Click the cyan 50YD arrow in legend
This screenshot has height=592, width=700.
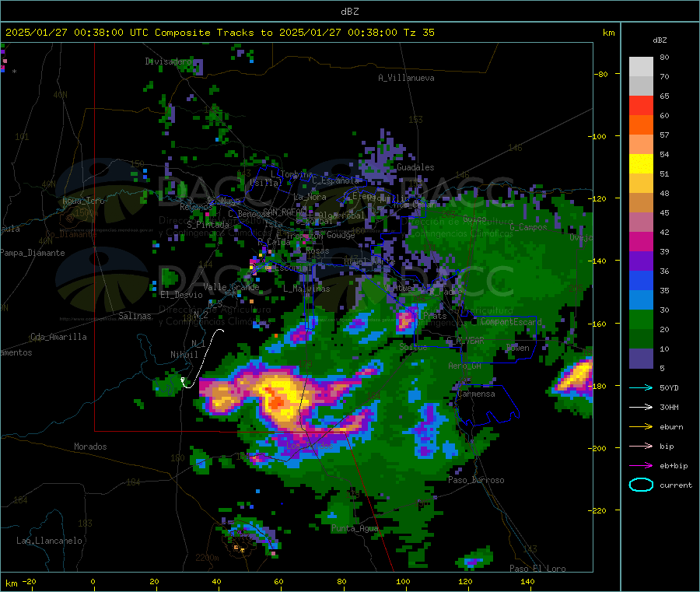tap(641, 387)
